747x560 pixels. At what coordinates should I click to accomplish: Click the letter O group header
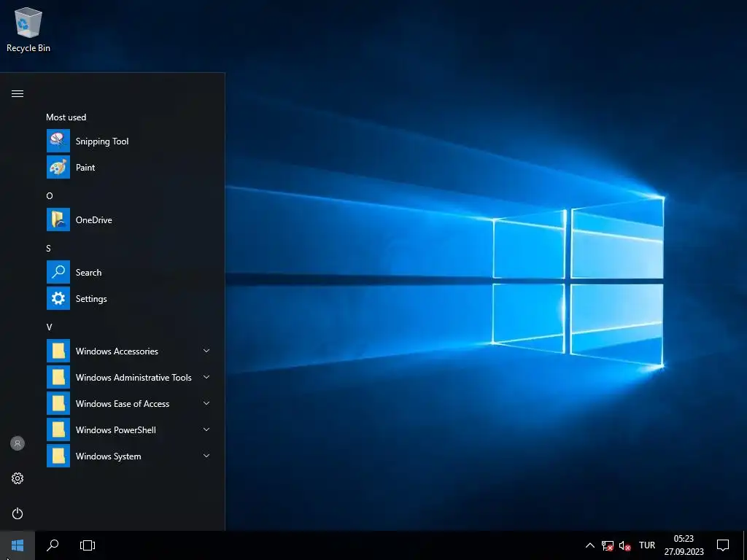[x=50, y=195]
